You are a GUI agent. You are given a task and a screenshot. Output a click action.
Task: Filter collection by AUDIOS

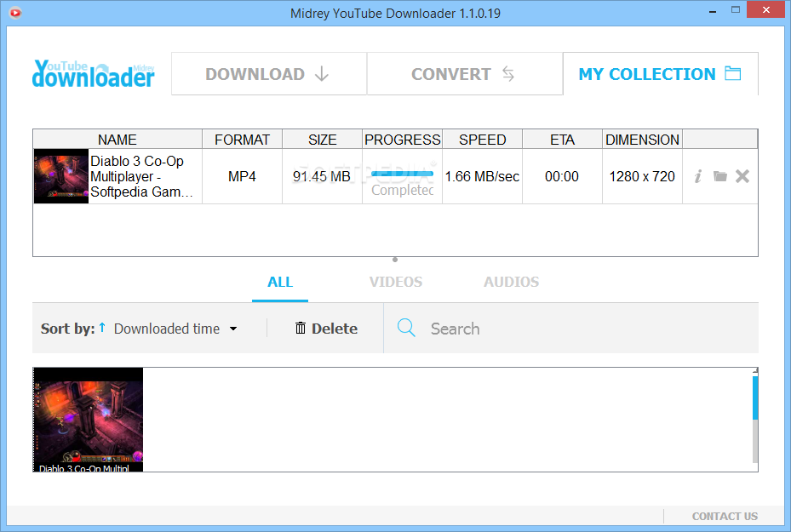pyautogui.click(x=511, y=282)
